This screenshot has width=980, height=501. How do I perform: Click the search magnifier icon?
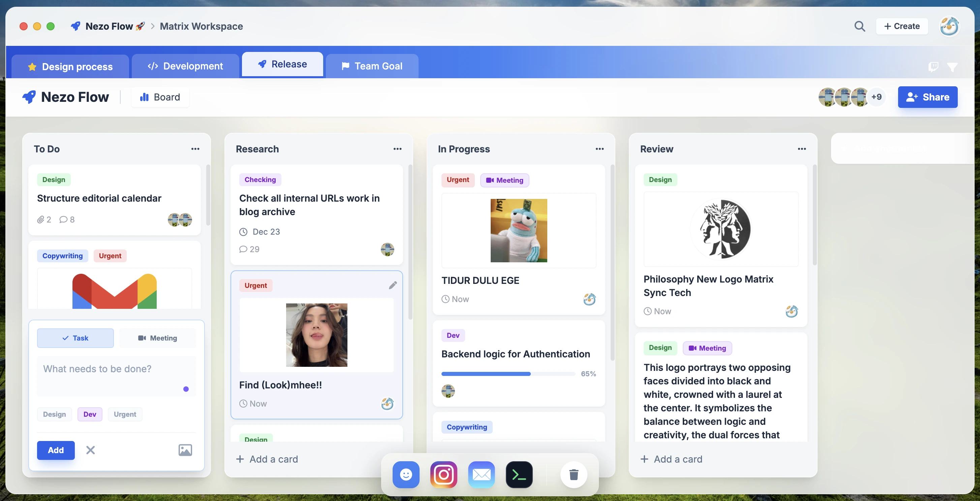point(859,26)
